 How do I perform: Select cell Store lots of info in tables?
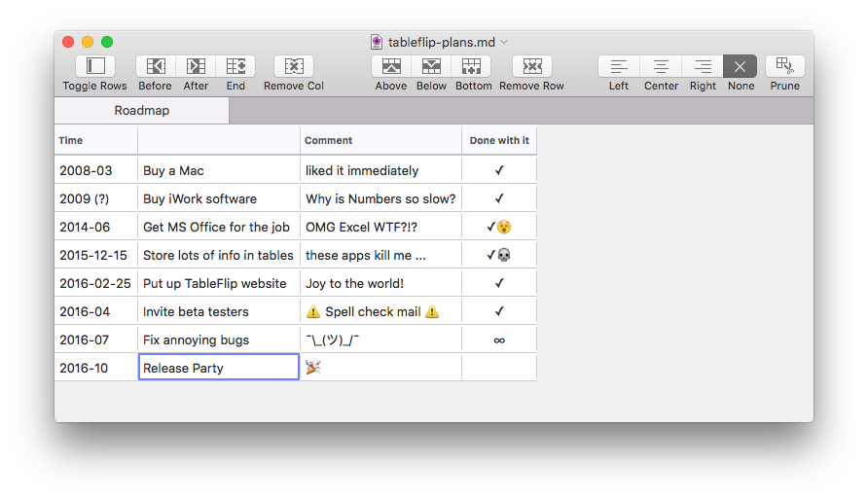[219, 255]
